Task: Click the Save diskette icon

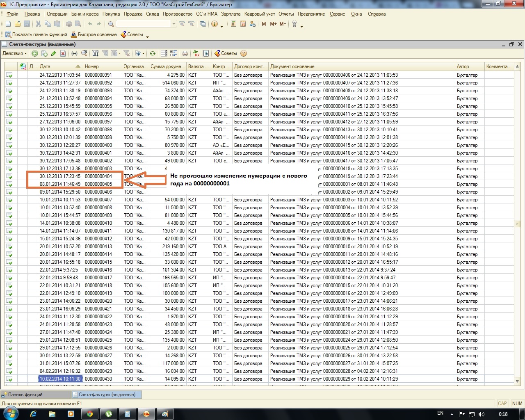Action: 27,24
